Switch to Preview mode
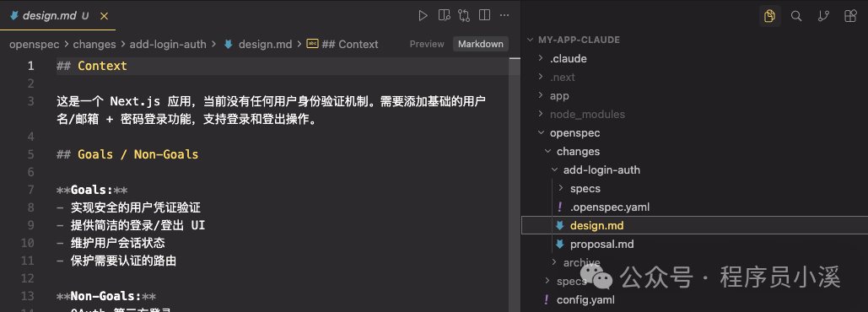The height and width of the screenshot is (312, 868). (427, 44)
